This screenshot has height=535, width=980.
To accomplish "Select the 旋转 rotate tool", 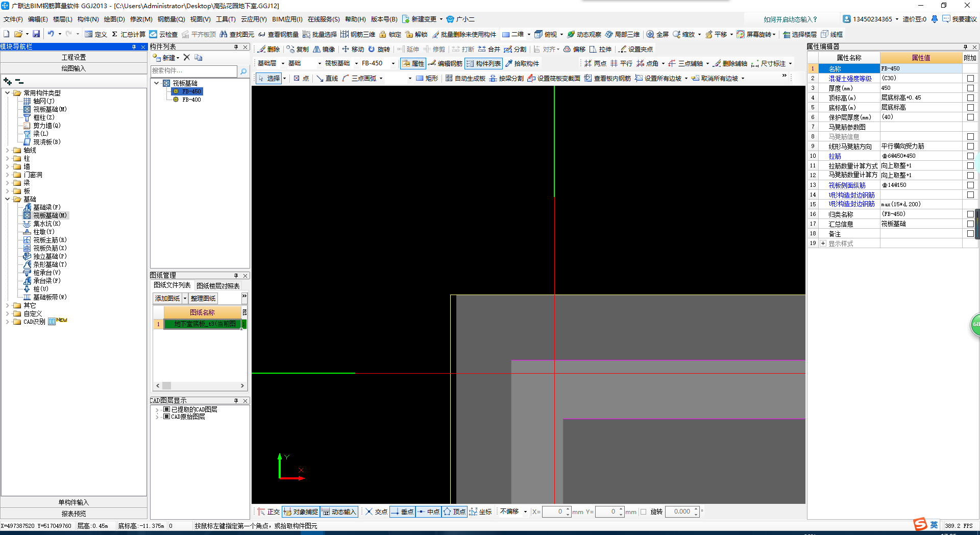I will point(379,49).
